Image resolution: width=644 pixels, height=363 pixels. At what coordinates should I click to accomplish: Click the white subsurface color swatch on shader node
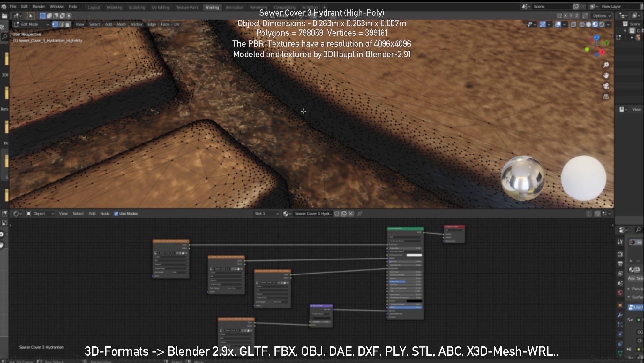414,255
